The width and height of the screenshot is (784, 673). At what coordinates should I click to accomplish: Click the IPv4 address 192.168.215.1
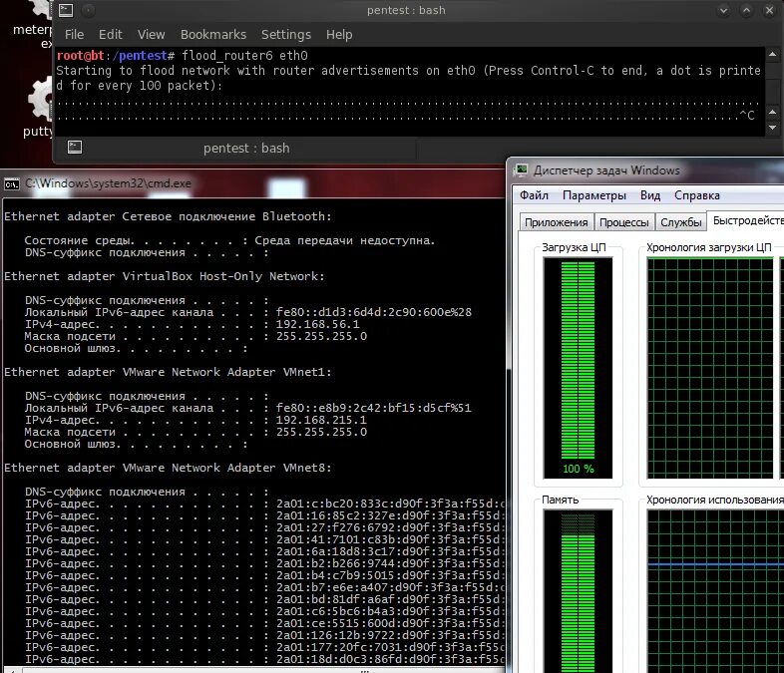click(321, 420)
